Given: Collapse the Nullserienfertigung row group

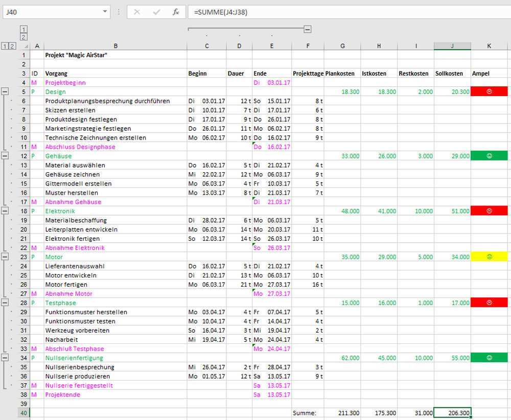Looking at the screenshot, I should coord(5,358).
